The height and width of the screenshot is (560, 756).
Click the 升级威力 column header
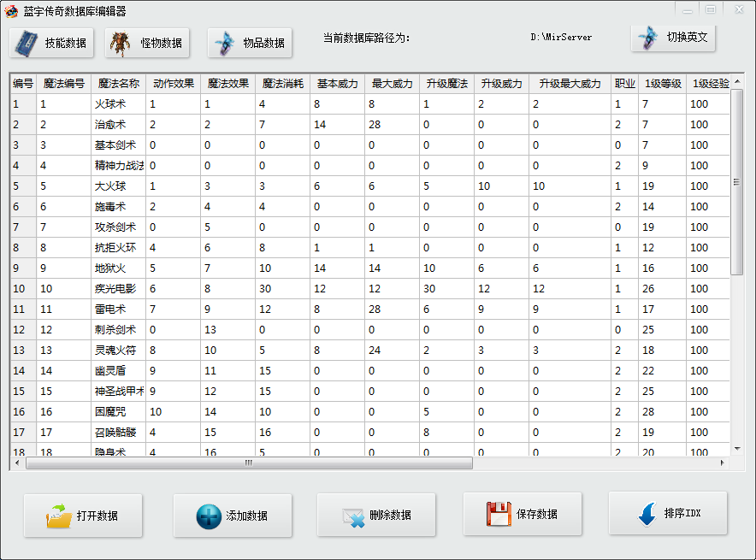(x=501, y=84)
